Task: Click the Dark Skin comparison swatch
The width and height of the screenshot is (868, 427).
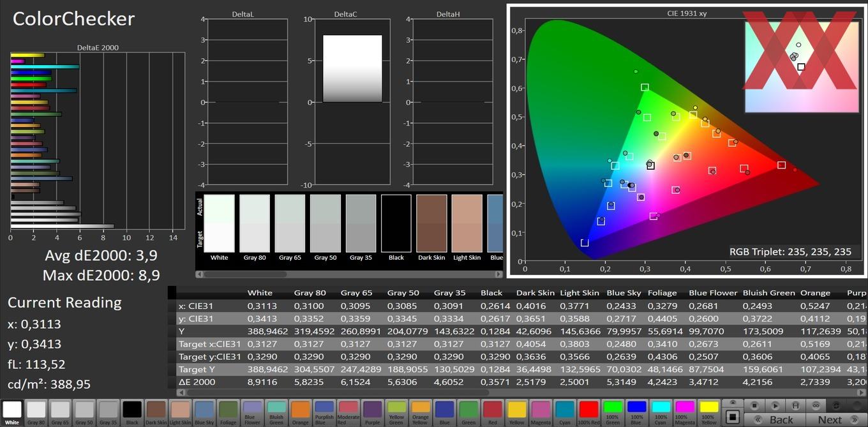Action: (x=431, y=223)
